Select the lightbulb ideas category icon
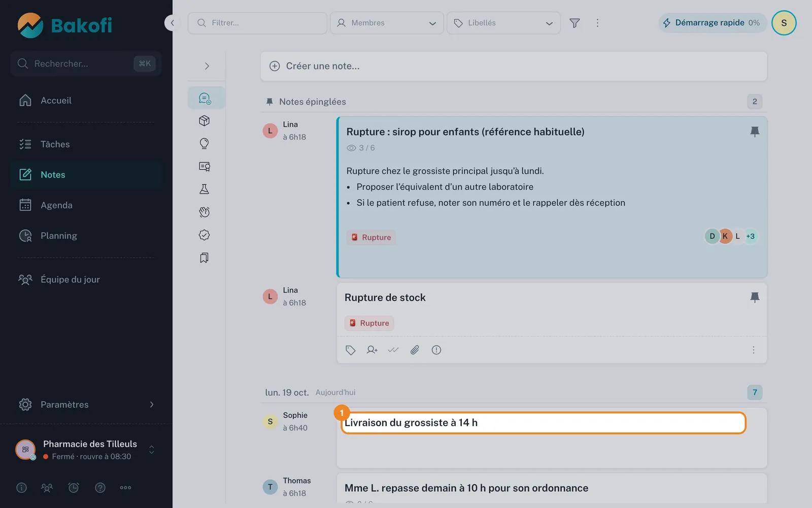 point(205,144)
